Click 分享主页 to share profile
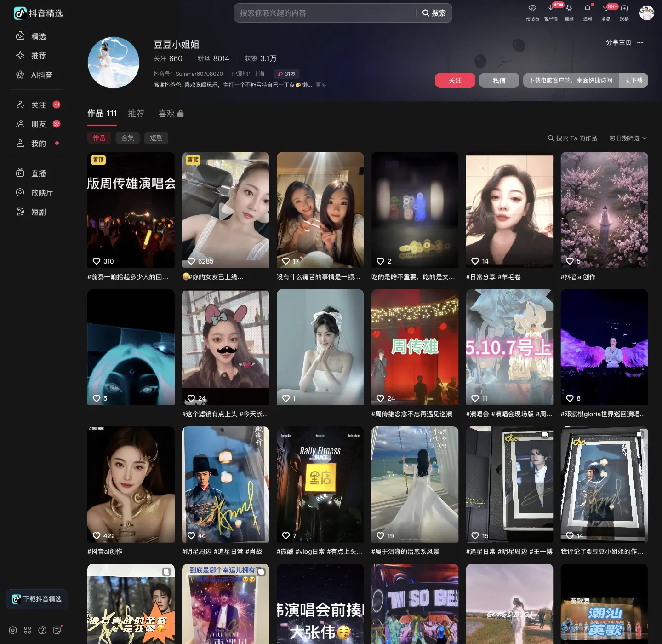 (618, 42)
